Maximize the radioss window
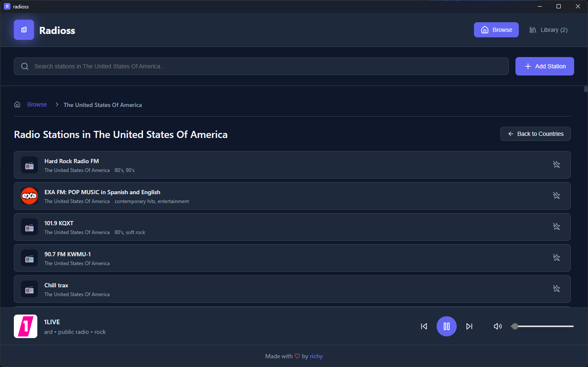 (x=559, y=6)
